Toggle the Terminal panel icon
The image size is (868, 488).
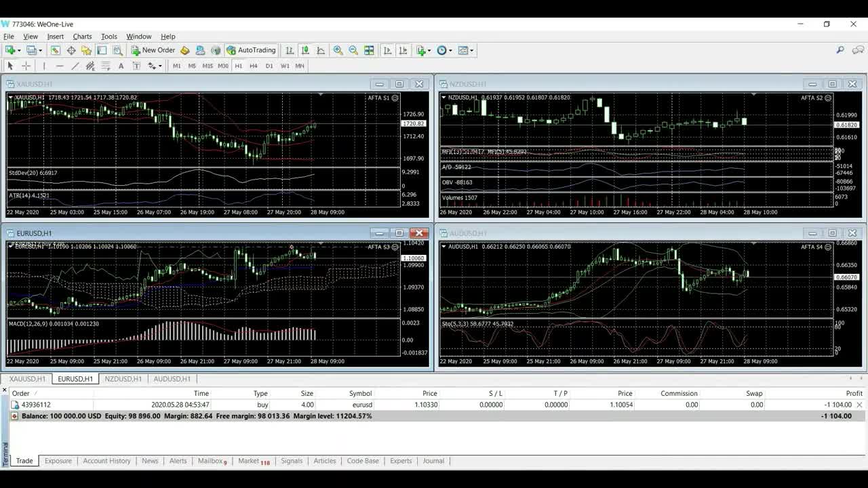tap(102, 50)
